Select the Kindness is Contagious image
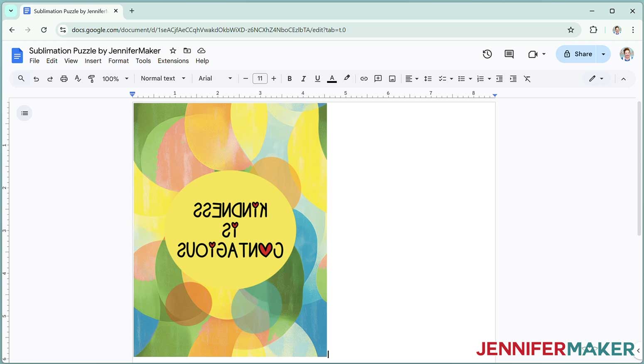 pyautogui.click(x=230, y=230)
